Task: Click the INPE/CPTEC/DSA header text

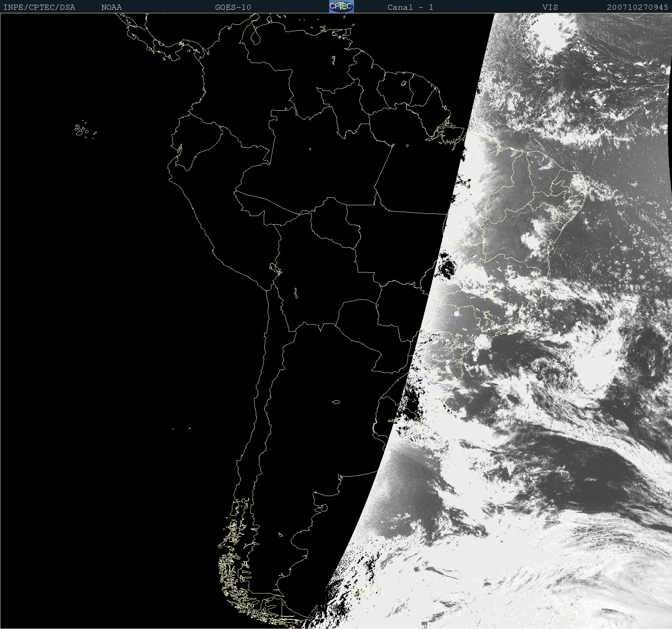Action: [x=39, y=8]
